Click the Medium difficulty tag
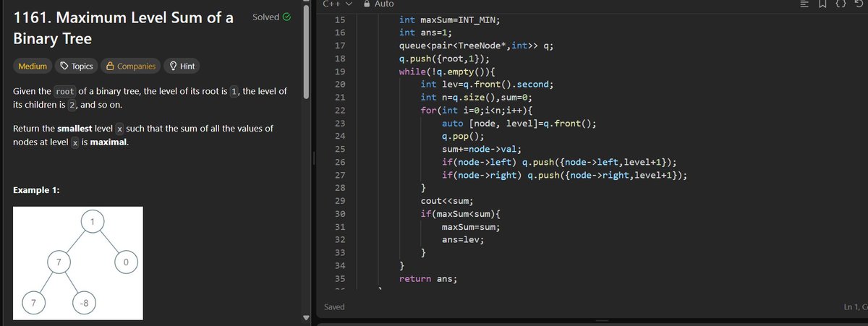Image resolution: width=868 pixels, height=326 pixels. [33, 66]
